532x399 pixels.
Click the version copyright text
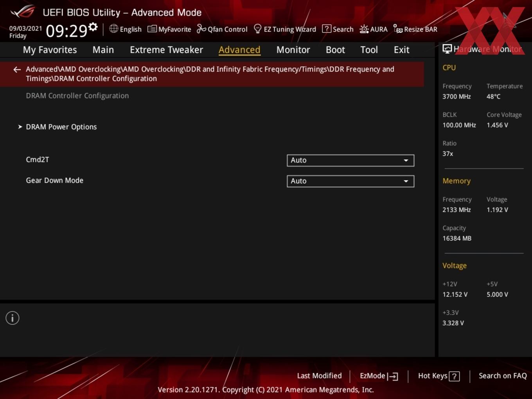point(266,390)
